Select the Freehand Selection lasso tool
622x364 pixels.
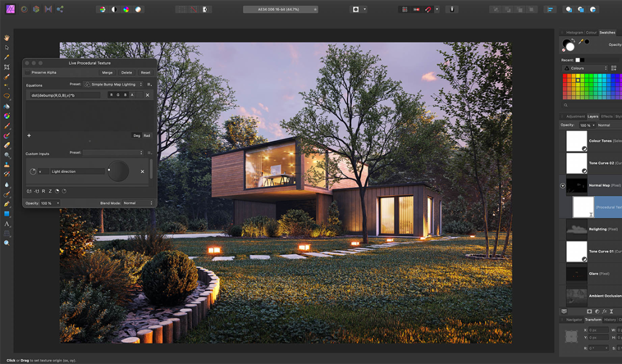[x=7, y=96]
